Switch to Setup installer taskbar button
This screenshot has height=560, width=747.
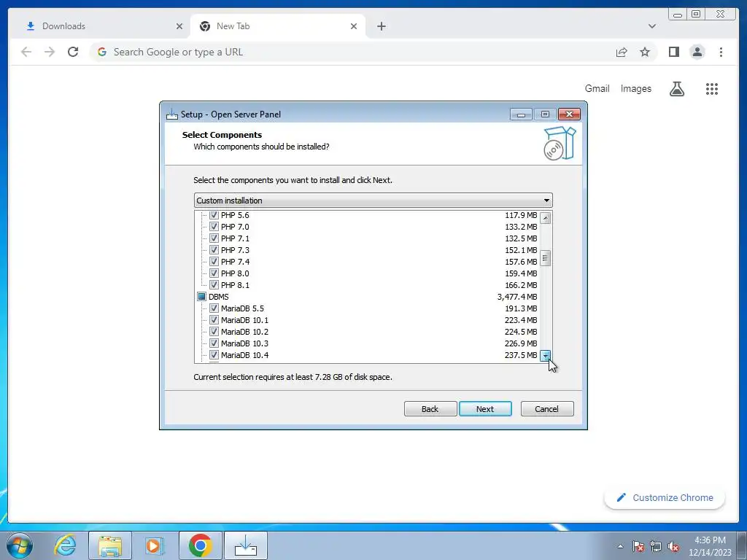tap(245, 545)
